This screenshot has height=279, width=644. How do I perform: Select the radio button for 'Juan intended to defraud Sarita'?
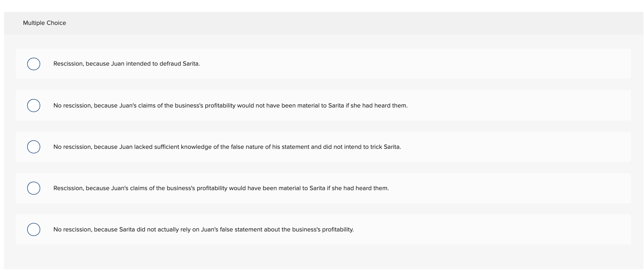[34, 64]
